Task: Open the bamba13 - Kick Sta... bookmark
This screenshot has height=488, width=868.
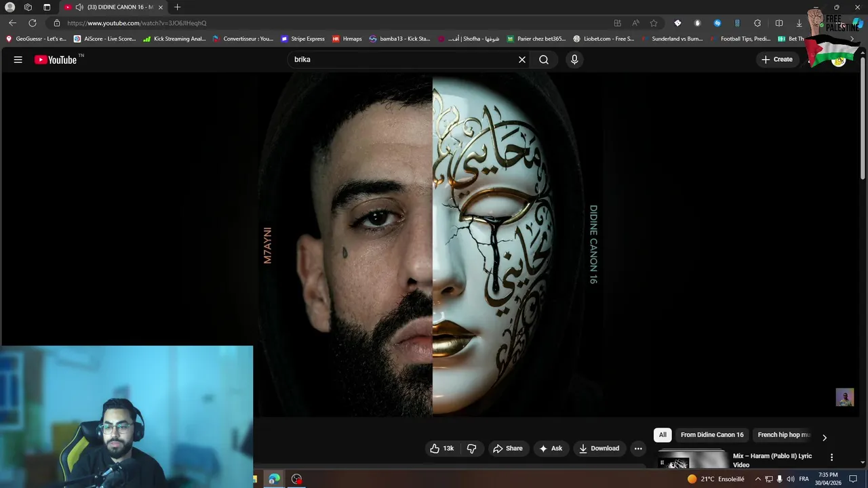Action: click(x=400, y=39)
